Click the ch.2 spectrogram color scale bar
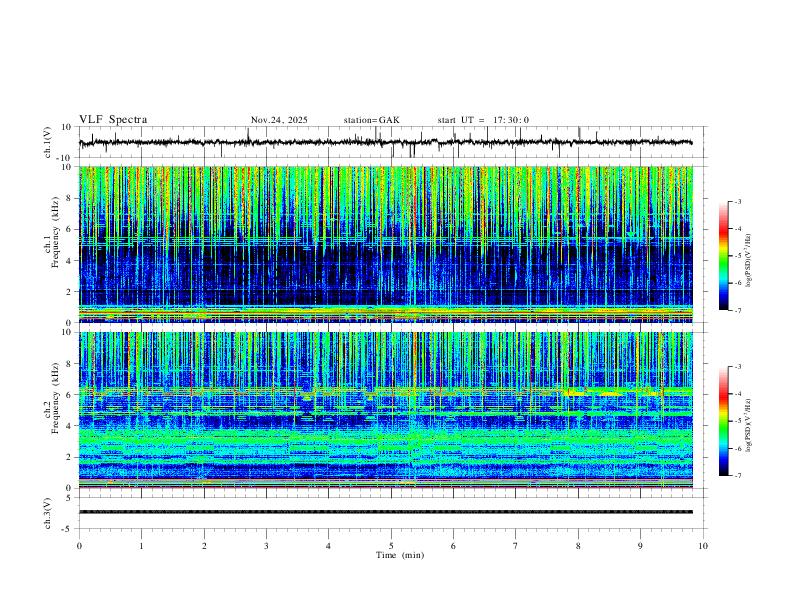The image size is (792, 612). point(723,421)
